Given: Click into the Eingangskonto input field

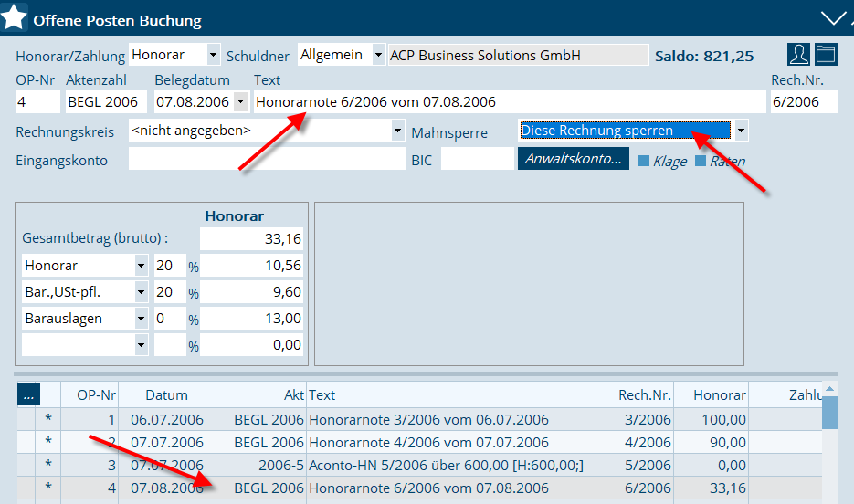Looking at the screenshot, I should point(266,159).
